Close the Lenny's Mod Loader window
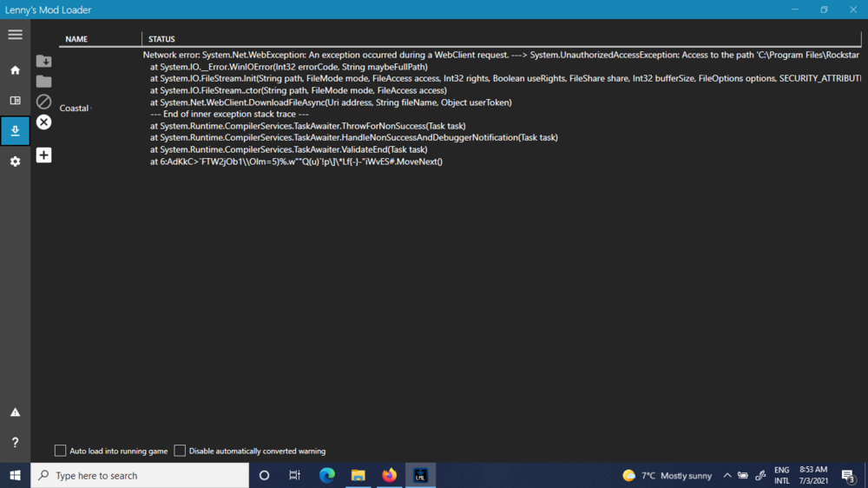Screen dimensions: 868x488 (853, 10)
